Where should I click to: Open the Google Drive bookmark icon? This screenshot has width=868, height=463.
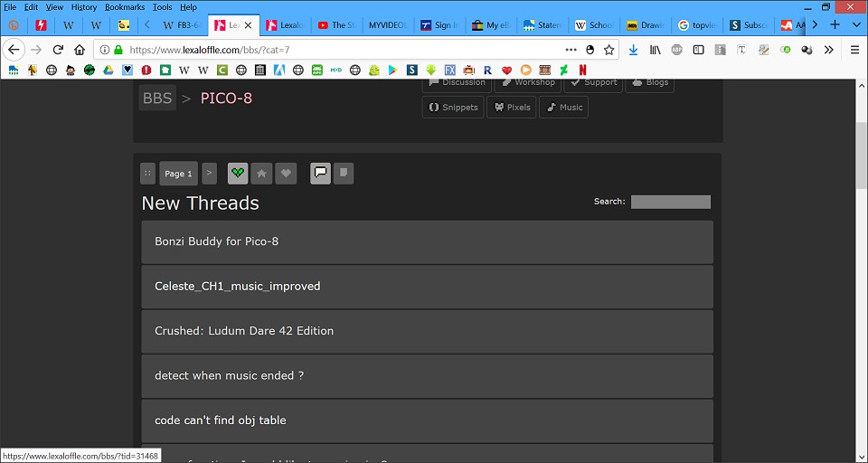[x=108, y=70]
